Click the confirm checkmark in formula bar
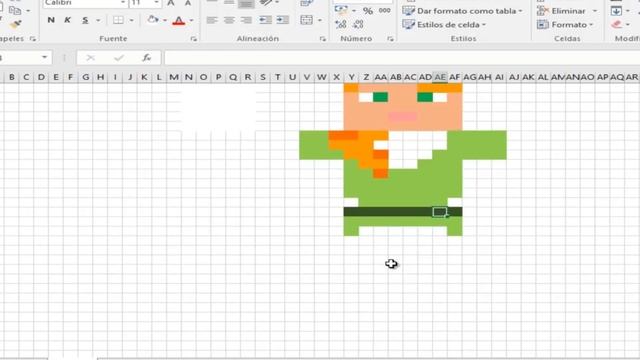This screenshot has width=640, height=360. (119, 58)
